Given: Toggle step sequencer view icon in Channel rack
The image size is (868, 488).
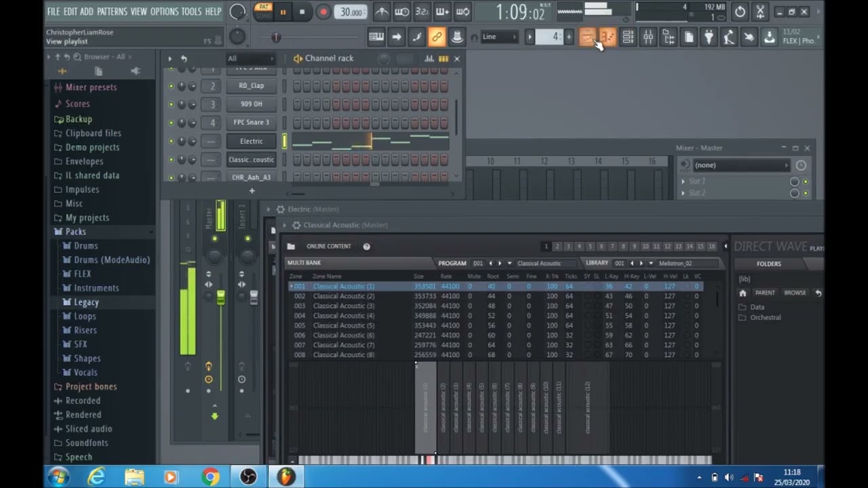Looking at the screenshot, I should tap(443, 58).
